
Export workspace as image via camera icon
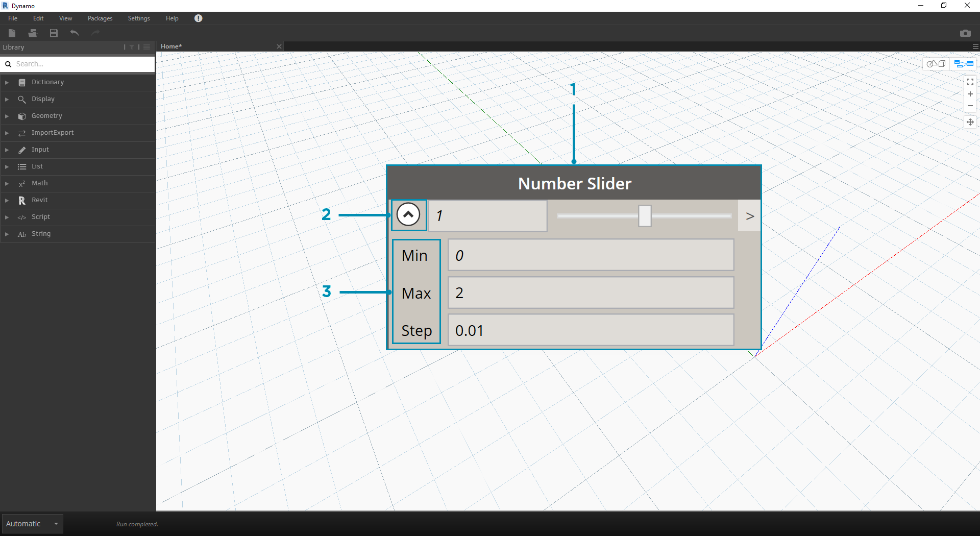(x=965, y=33)
